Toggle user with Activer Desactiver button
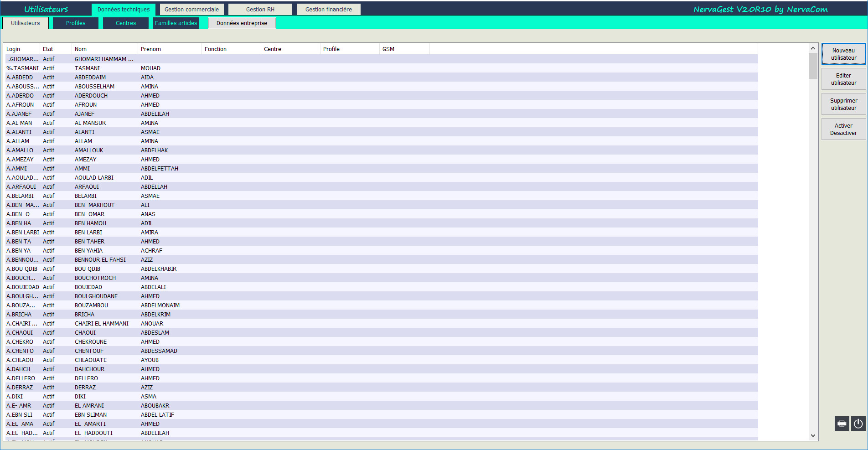The image size is (868, 450). coord(843,129)
